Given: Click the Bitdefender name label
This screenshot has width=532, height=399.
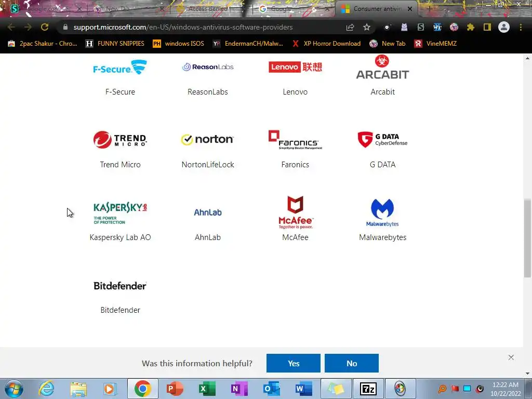Looking at the screenshot, I should pos(120,310).
